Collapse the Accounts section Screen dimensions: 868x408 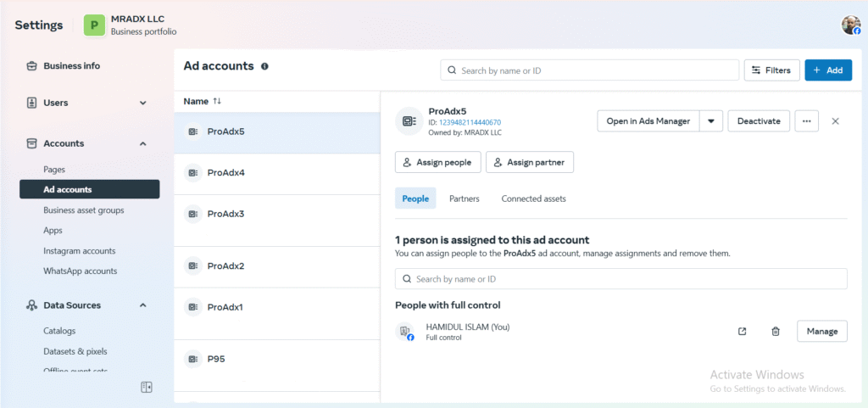tap(142, 143)
